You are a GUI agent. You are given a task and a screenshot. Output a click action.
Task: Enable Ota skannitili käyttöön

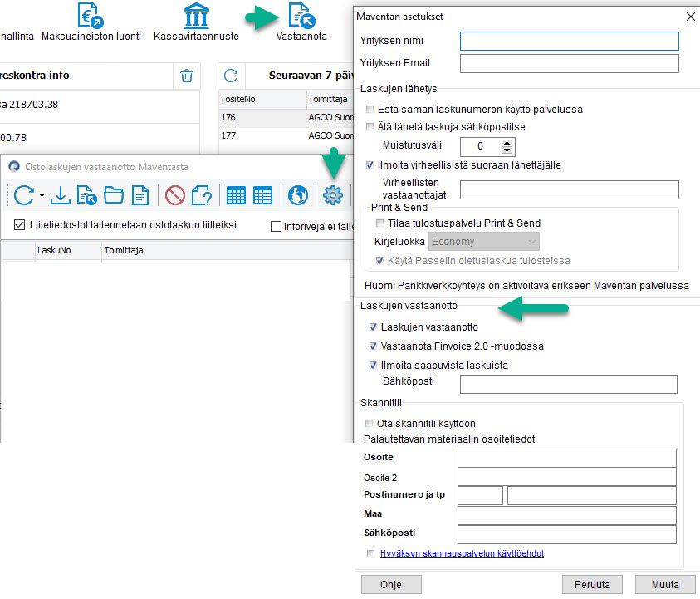click(x=370, y=424)
